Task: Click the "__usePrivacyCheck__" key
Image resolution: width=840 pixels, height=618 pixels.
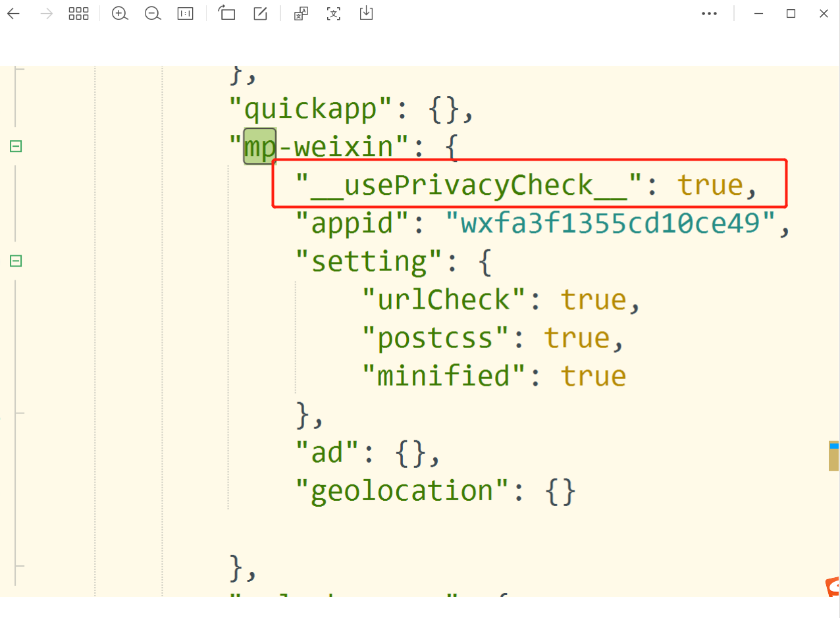Action: pyautogui.click(x=468, y=186)
